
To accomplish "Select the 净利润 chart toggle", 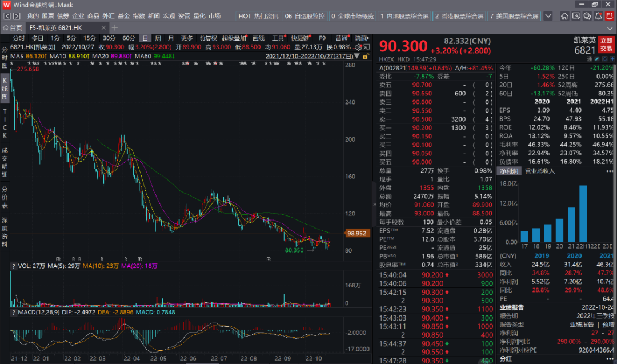I will 508,171.
